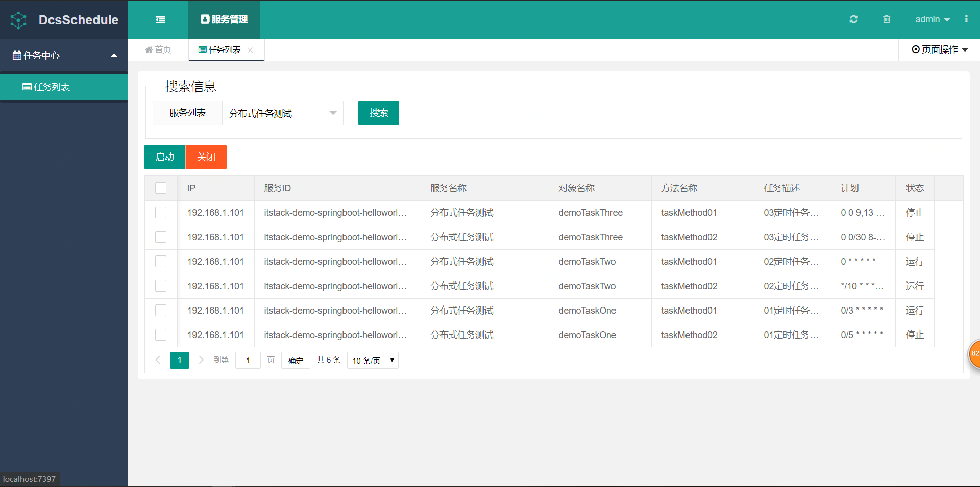Check the checkbox for demoTaskOne taskMethod02 row
Screen dimensions: 980x487
(161, 335)
